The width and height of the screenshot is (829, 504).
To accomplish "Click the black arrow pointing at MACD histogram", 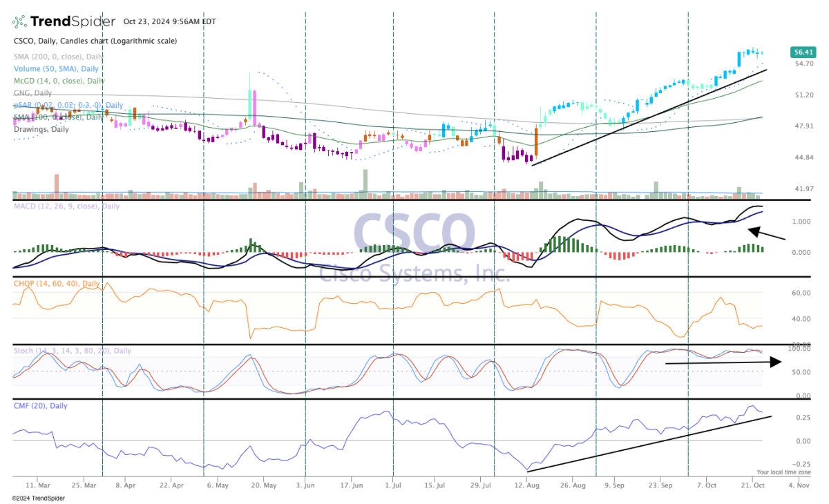I will [x=767, y=233].
